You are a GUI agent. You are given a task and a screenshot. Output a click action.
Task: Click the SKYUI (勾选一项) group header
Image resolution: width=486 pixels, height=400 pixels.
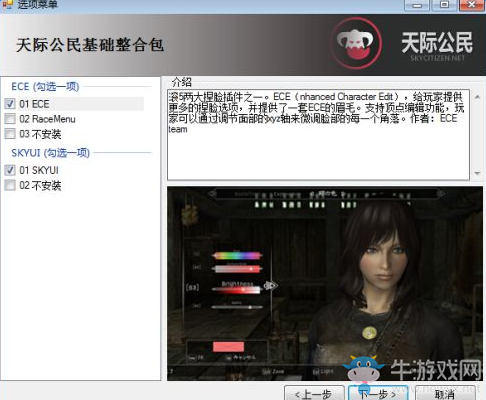50,153
